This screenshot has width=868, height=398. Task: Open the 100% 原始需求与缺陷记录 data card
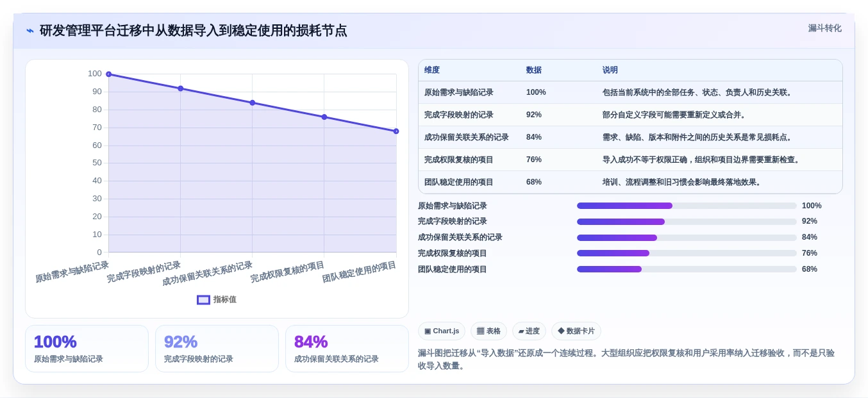coord(87,349)
